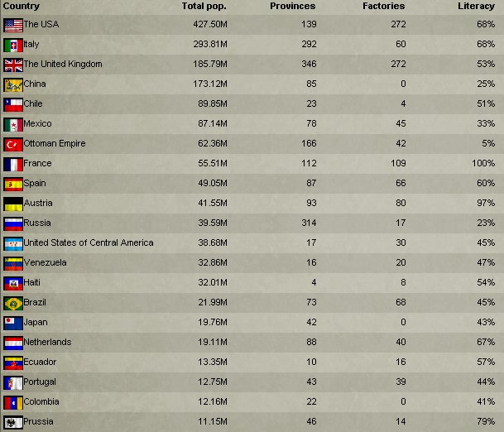This screenshot has width=504, height=432.
Task: Click the USA flag icon
Action: coord(12,25)
